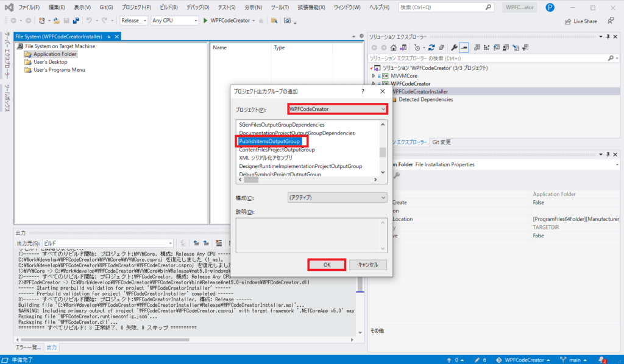Open the Release configuration dropdown
Screen dimensions: 624x364
[x=133, y=21]
